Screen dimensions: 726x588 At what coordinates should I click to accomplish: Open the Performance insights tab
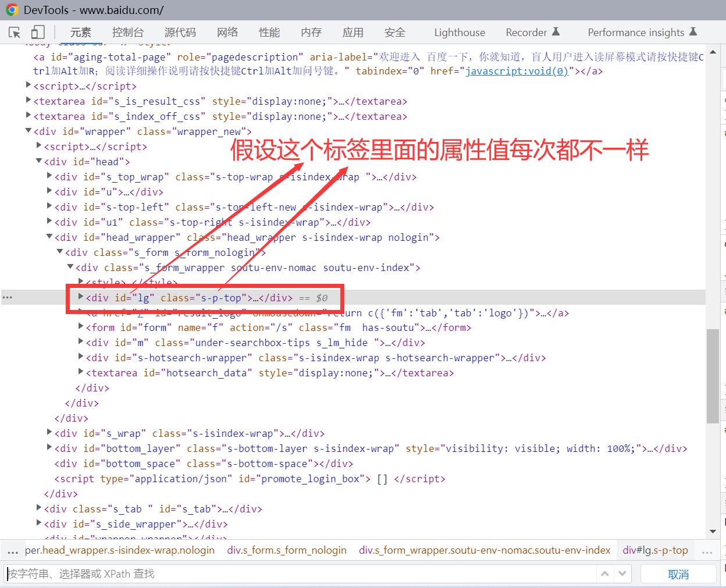point(636,33)
